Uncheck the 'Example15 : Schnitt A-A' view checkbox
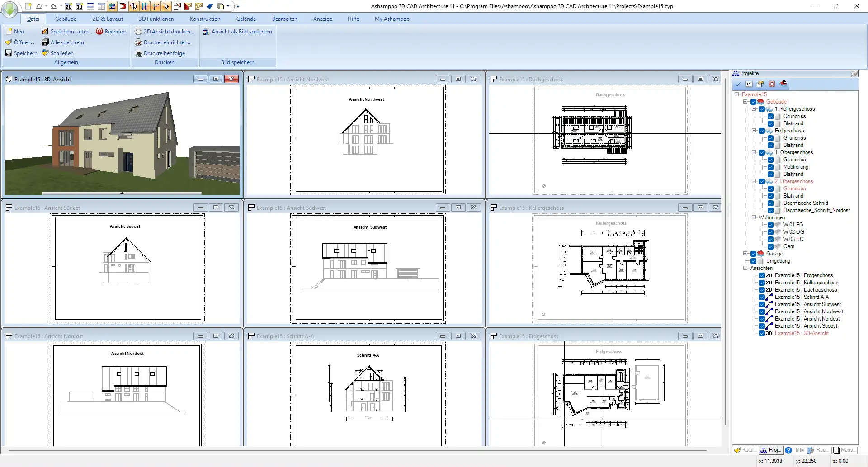This screenshot has height=467, width=868. click(762, 297)
